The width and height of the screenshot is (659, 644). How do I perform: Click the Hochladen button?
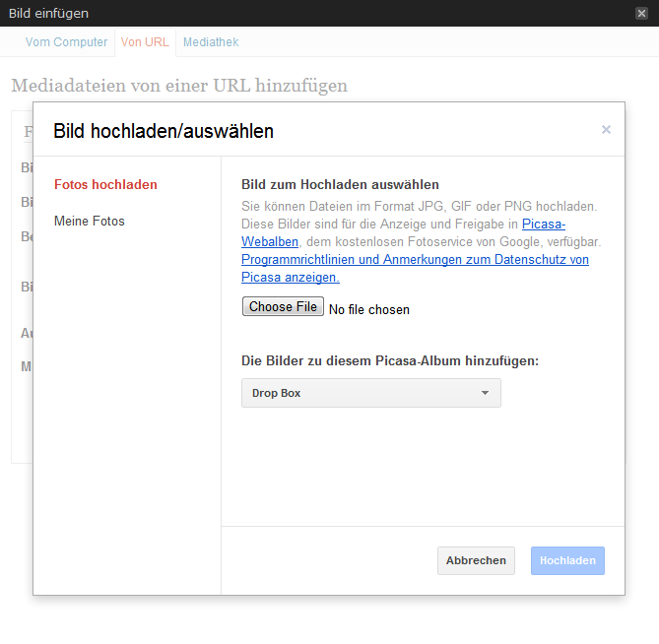(567, 560)
